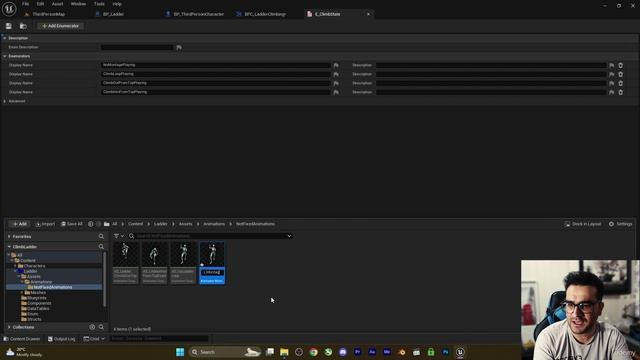This screenshot has height=360, width=640.
Task: Delete the ClimbIntoFromTopPlaying enumerator
Action: 620,92
